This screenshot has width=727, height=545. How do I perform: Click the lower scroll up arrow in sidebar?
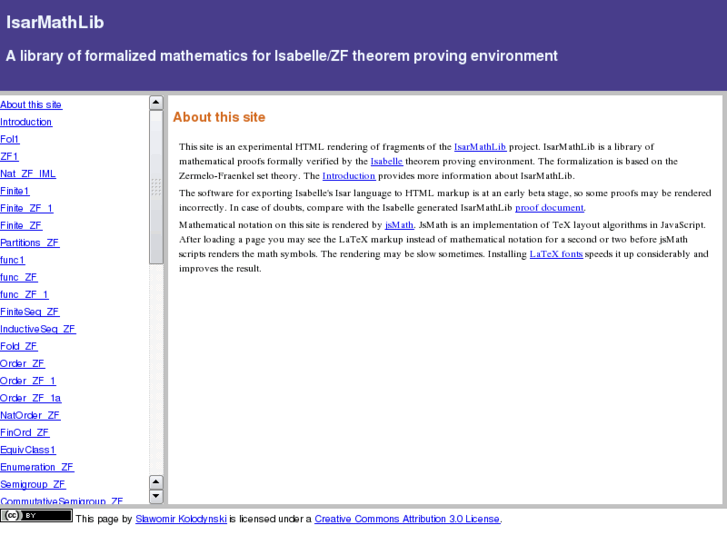(156, 482)
